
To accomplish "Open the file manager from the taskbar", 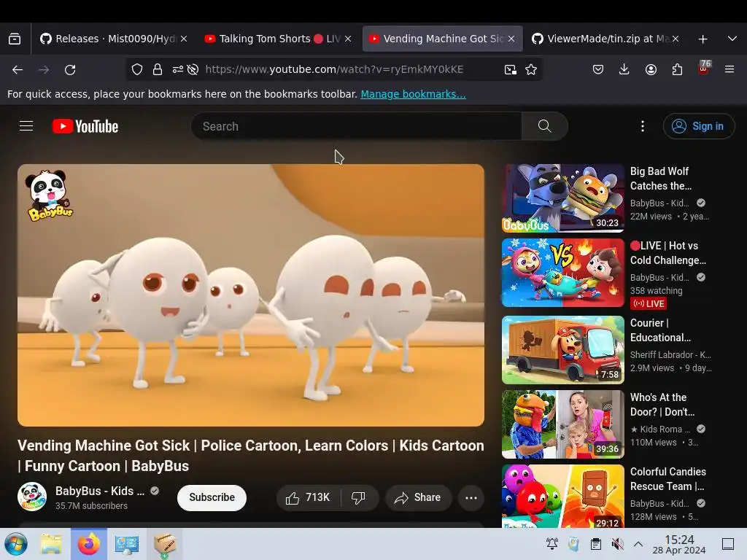I will pos(51,544).
